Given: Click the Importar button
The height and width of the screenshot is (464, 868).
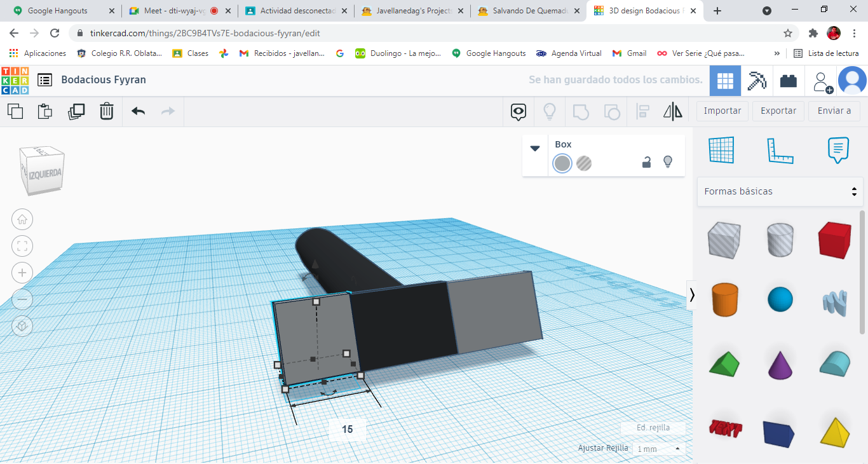Looking at the screenshot, I should [722, 111].
